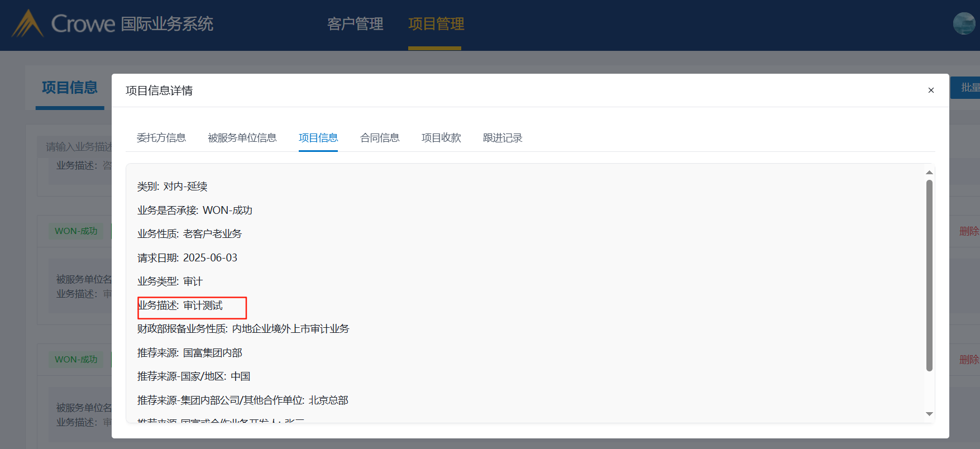Click the 业务是否承接: WON-成功 line
The image size is (980, 449).
(x=195, y=211)
